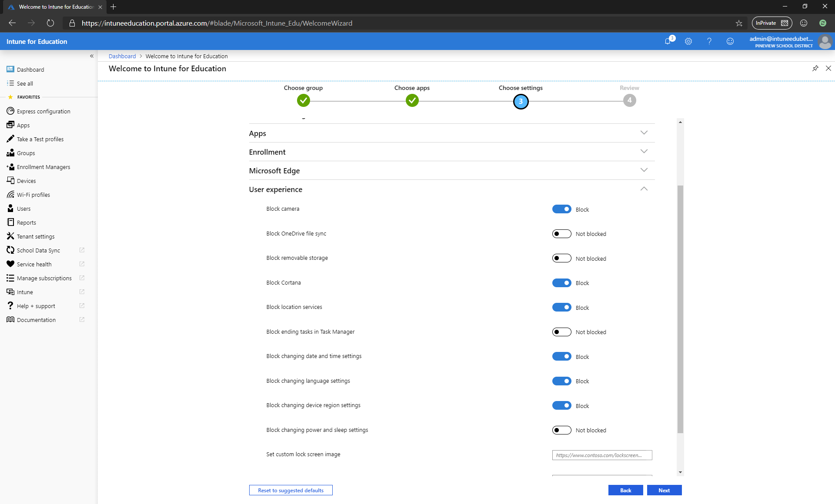The image size is (835, 504).
Task: Click the Next button
Action: pos(664,490)
